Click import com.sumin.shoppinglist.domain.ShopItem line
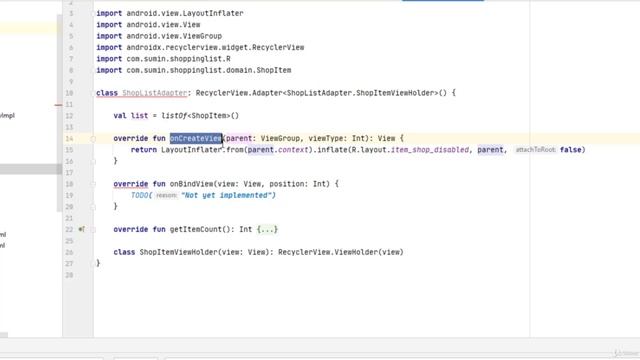 (x=194, y=70)
